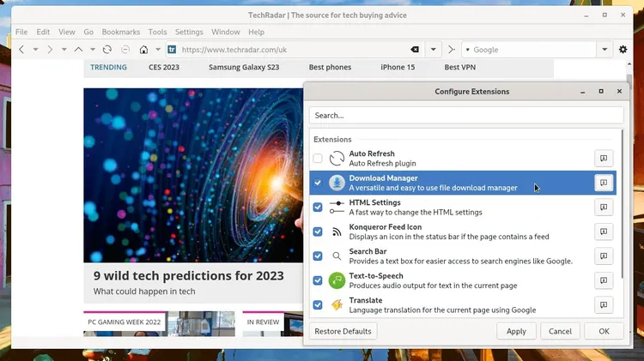Toggle the Translate extension checkbox
The image size is (644, 361).
318,304
